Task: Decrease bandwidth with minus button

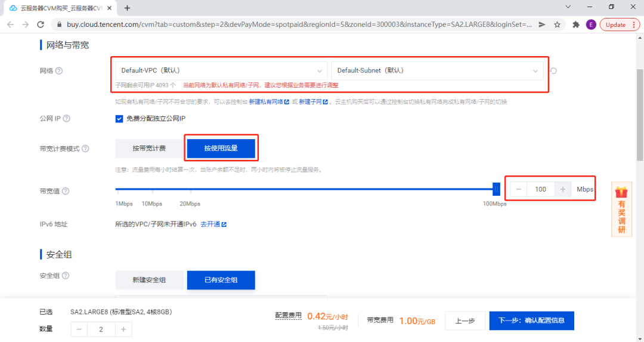Action: [518, 189]
